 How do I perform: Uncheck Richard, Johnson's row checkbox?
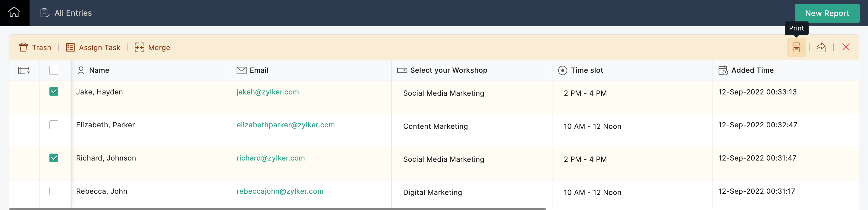[x=54, y=158]
